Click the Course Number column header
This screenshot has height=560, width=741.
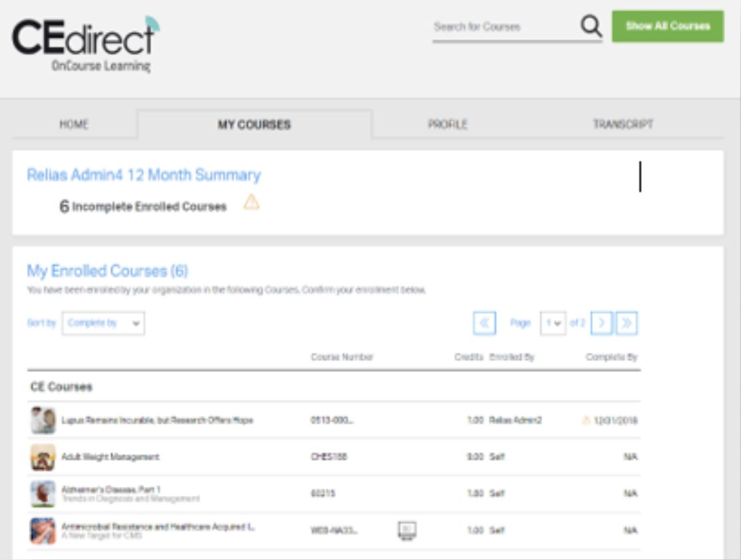342,357
